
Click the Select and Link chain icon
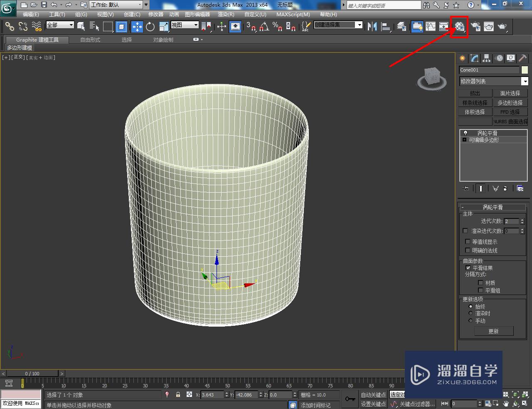point(10,27)
